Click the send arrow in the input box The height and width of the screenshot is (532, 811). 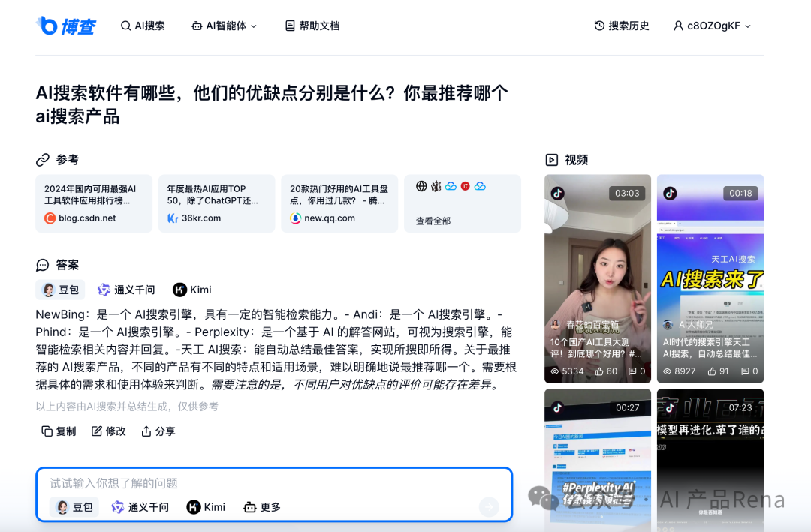(489, 507)
